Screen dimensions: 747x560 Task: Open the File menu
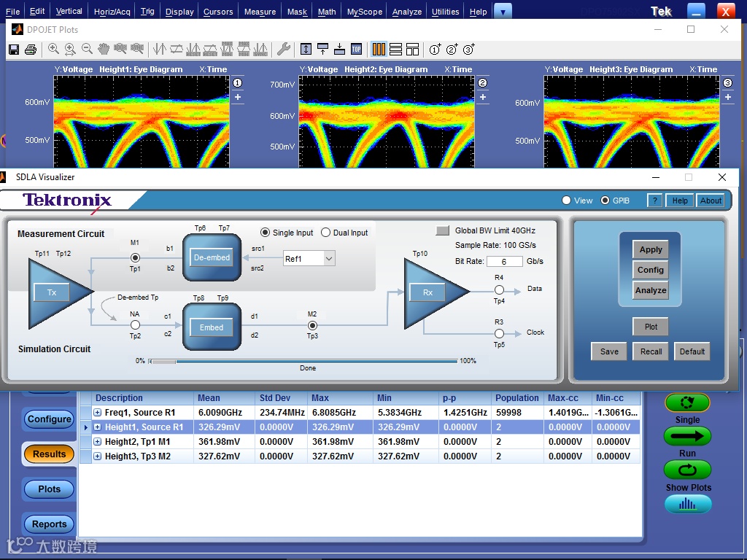[x=13, y=12]
